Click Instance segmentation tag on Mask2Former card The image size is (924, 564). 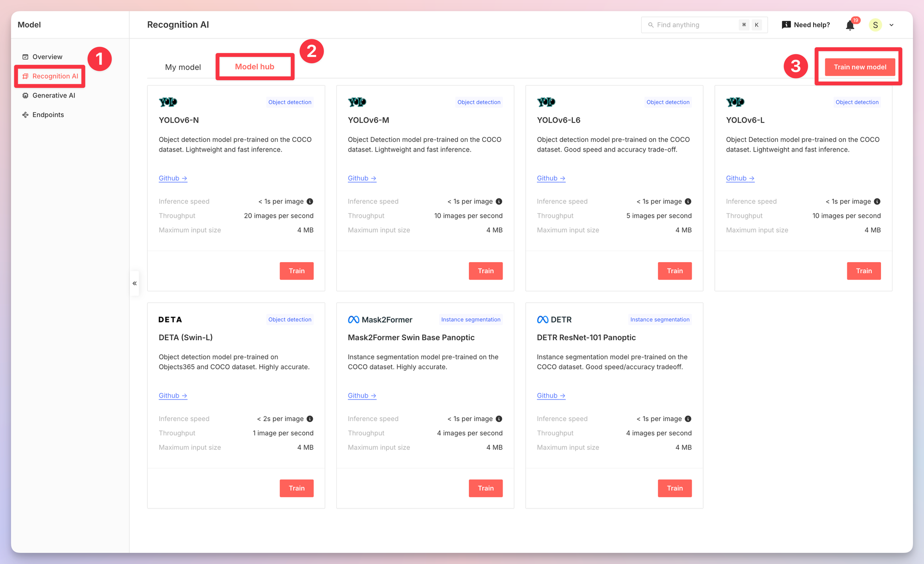(470, 319)
